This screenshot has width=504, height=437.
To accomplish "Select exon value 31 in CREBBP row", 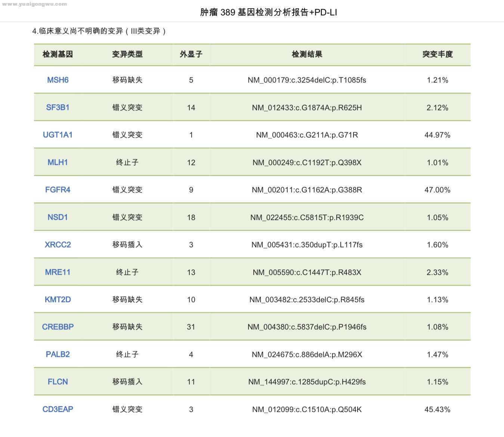I will [x=191, y=327].
